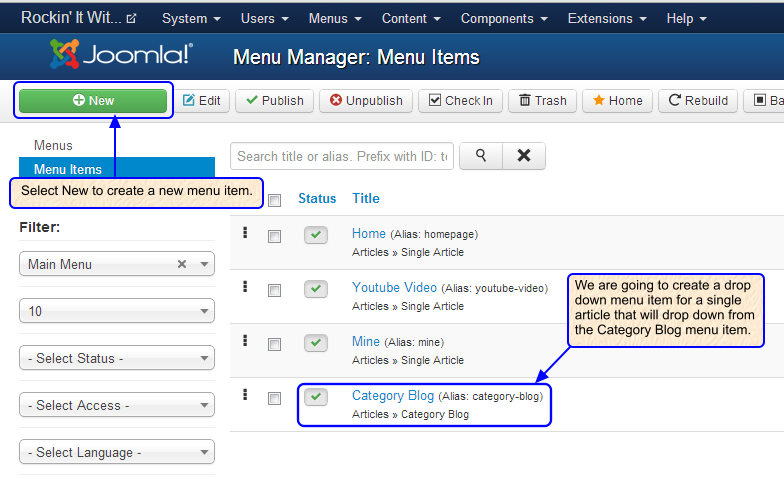The height and width of the screenshot is (479, 784).
Task: Click the Rebuild toolbar button
Action: [x=698, y=100]
